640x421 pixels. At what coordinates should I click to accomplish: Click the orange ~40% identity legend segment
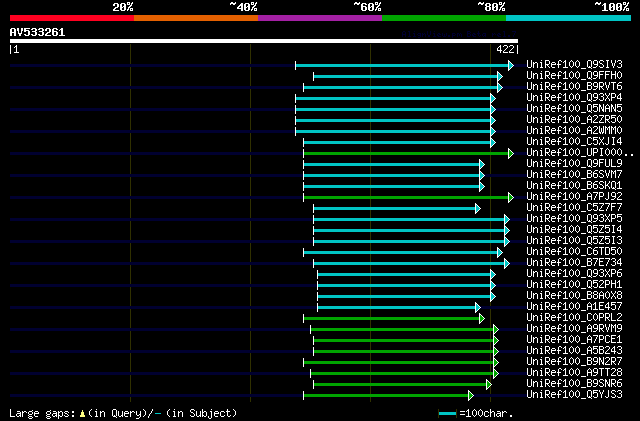[196, 18]
